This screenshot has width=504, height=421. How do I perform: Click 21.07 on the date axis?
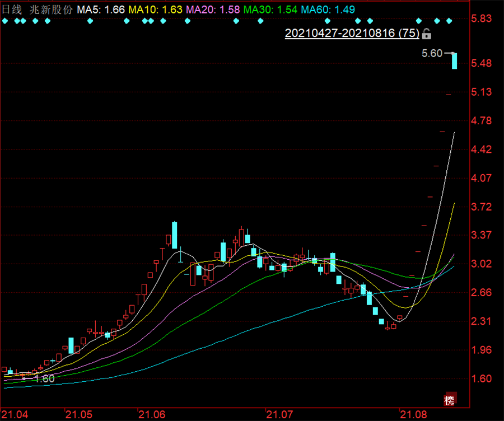[x=279, y=415]
